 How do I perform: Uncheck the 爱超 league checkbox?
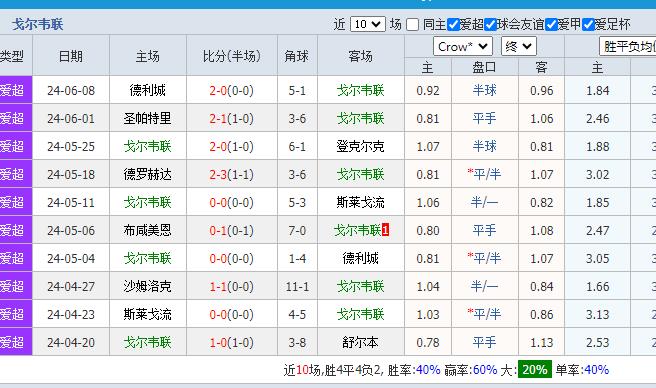(x=453, y=24)
